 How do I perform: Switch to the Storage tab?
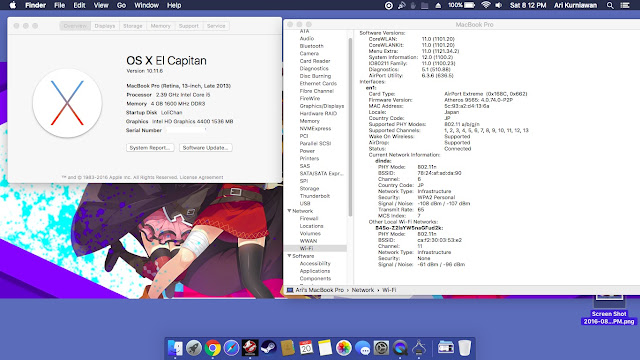point(133,26)
